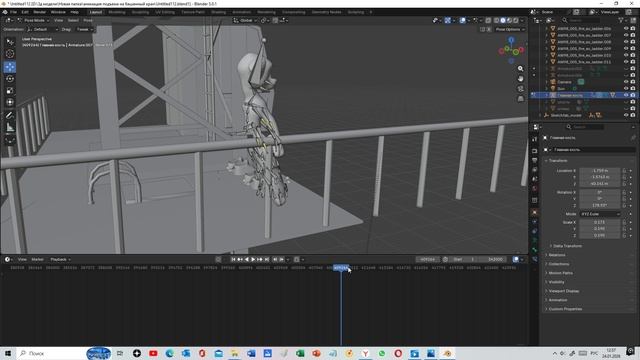Switch to the Modeling workspace tab

click(117, 12)
